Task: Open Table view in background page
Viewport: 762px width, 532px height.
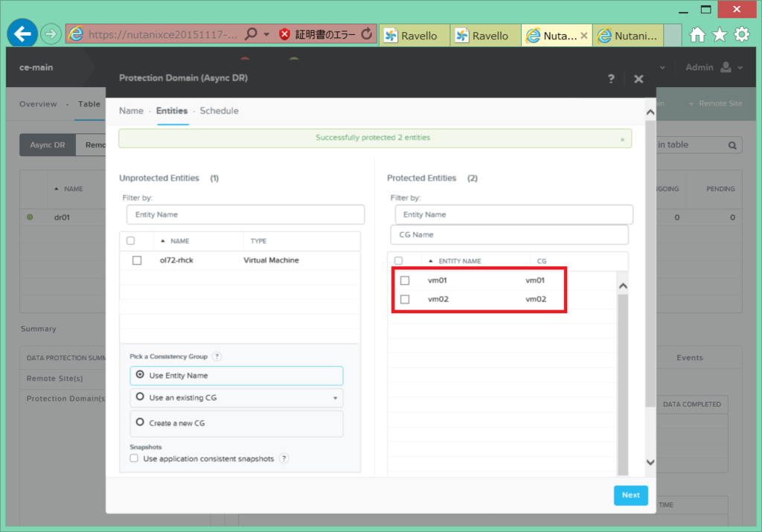Action: (89, 104)
